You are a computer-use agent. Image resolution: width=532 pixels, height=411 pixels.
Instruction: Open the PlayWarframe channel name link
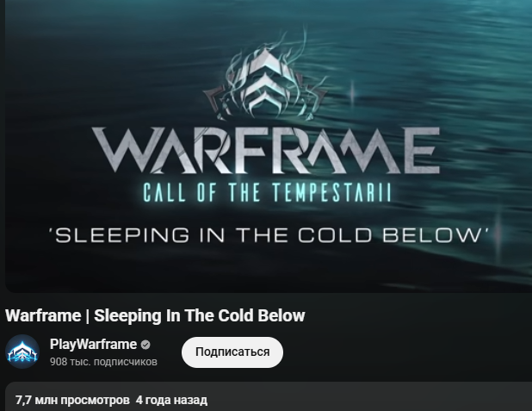tap(93, 345)
